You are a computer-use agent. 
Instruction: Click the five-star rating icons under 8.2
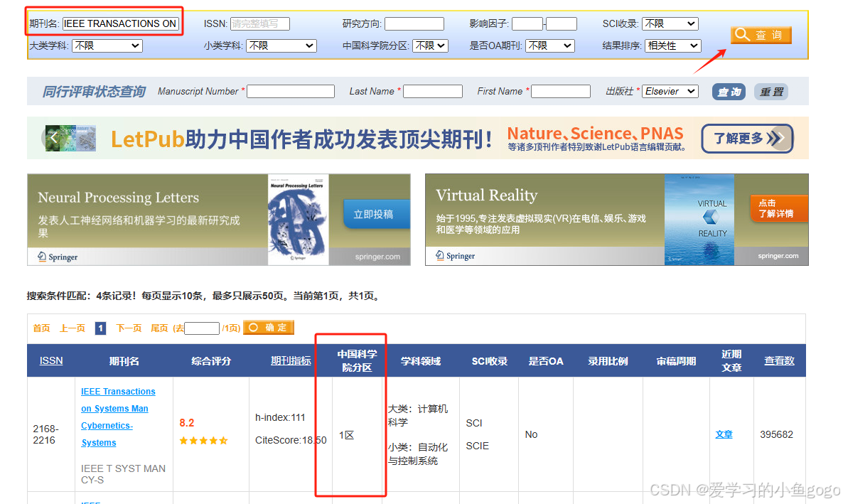[204, 441]
